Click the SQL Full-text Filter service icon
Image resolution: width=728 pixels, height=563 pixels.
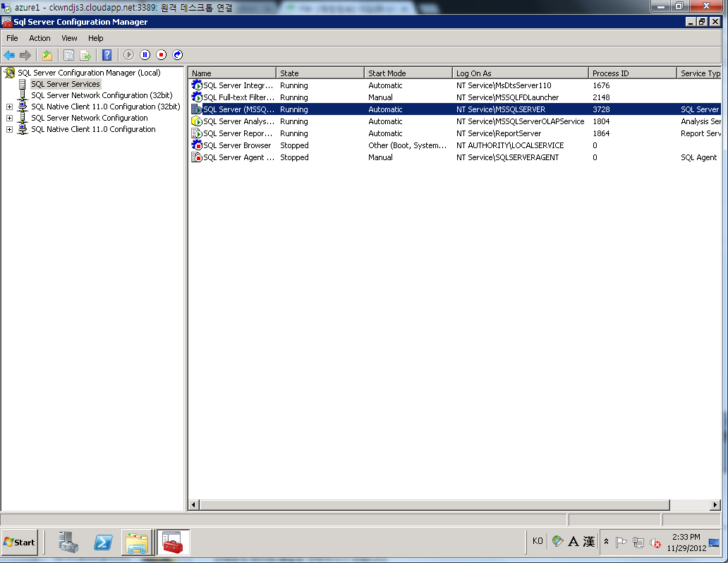click(x=197, y=97)
